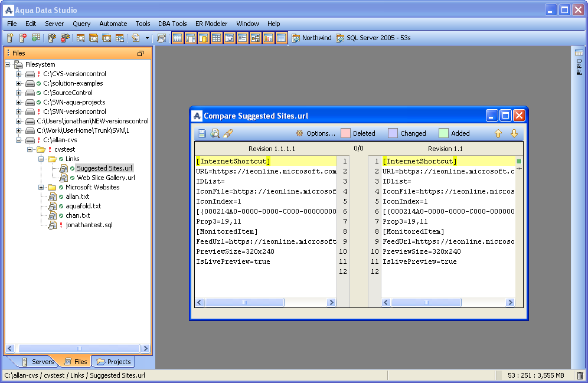Image resolution: width=588 pixels, height=383 pixels.
Task: Expand the Microsoft Websites folder
Action: point(41,187)
